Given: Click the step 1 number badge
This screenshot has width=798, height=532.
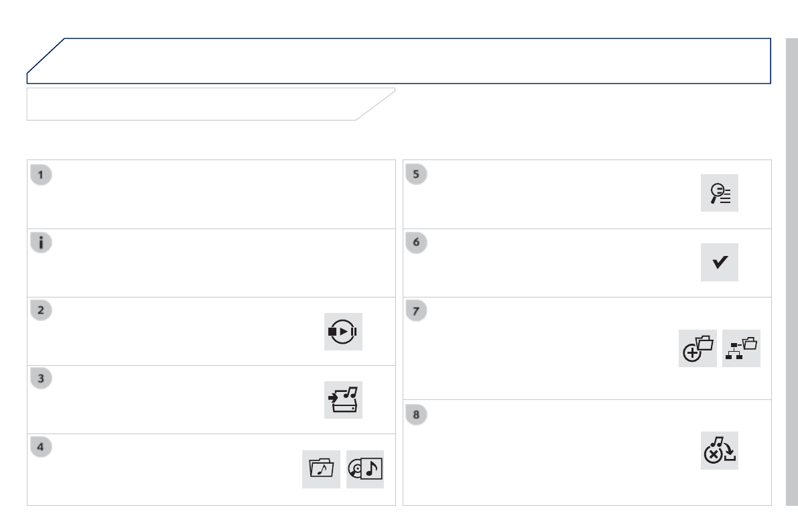Looking at the screenshot, I should 41,175.
